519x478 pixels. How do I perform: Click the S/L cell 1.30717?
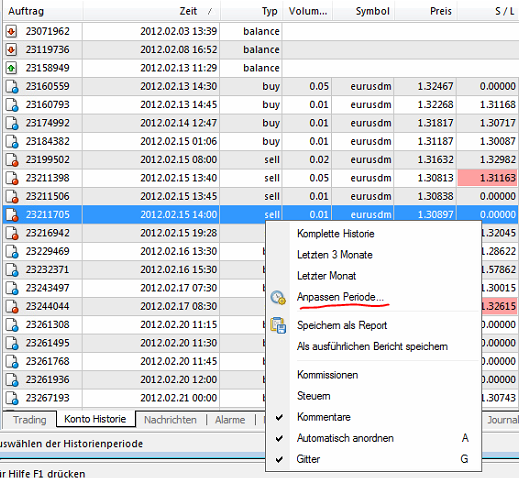498,123
